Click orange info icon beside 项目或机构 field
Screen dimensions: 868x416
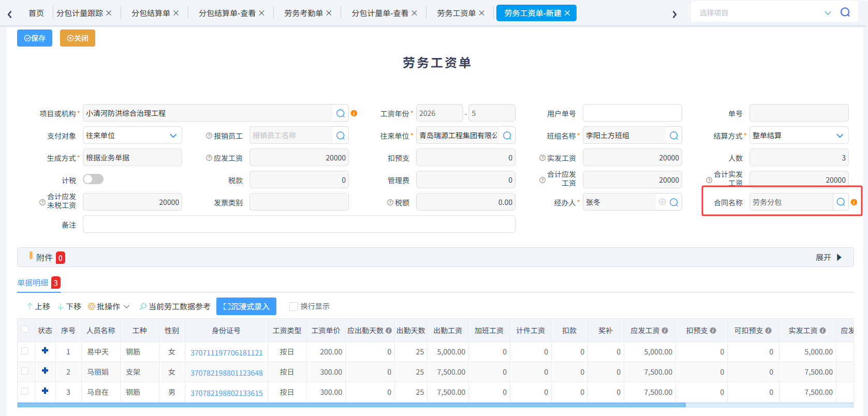point(354,113)
